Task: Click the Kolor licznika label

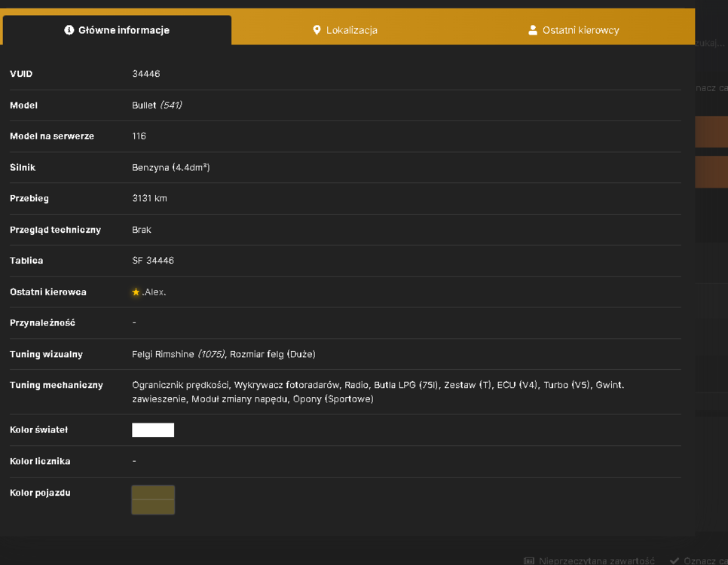Action: pos(40,461)
